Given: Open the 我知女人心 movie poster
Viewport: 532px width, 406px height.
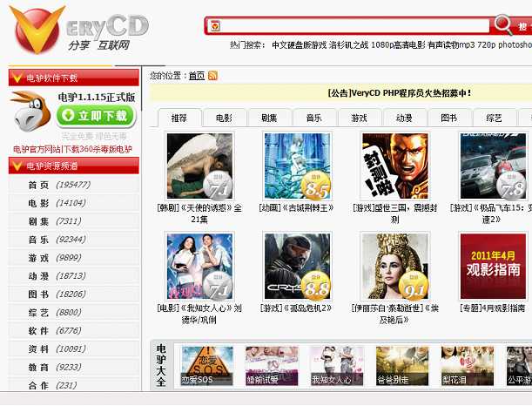Looking at the screenshot, I should tap(199, 267).
